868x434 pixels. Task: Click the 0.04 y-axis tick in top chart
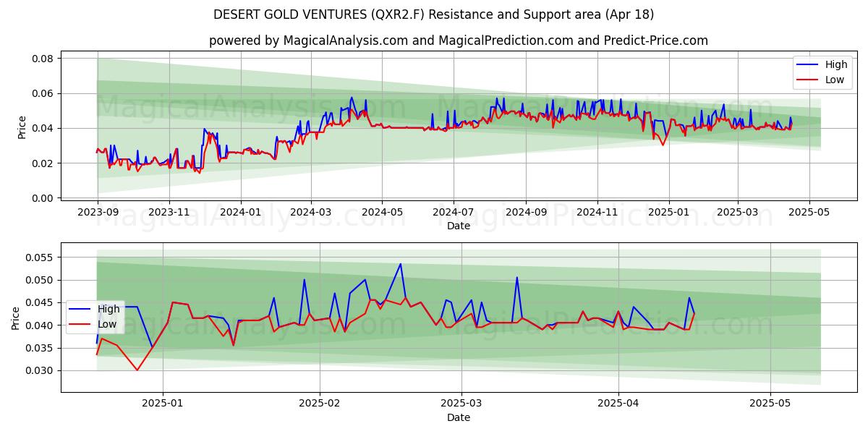[x=43, y=128]
